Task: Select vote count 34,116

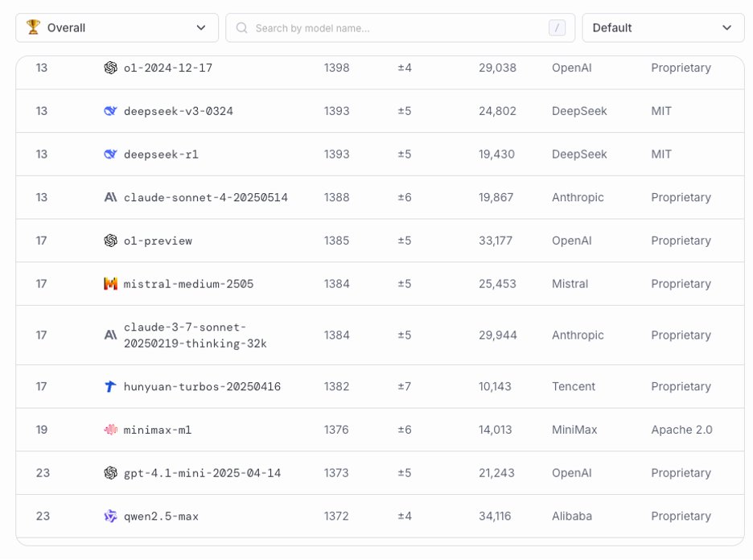Action: 495,517
